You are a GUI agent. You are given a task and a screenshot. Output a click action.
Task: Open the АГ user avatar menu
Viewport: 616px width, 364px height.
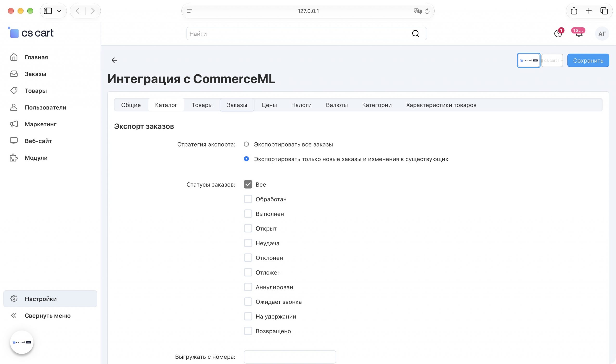point(602,34)
